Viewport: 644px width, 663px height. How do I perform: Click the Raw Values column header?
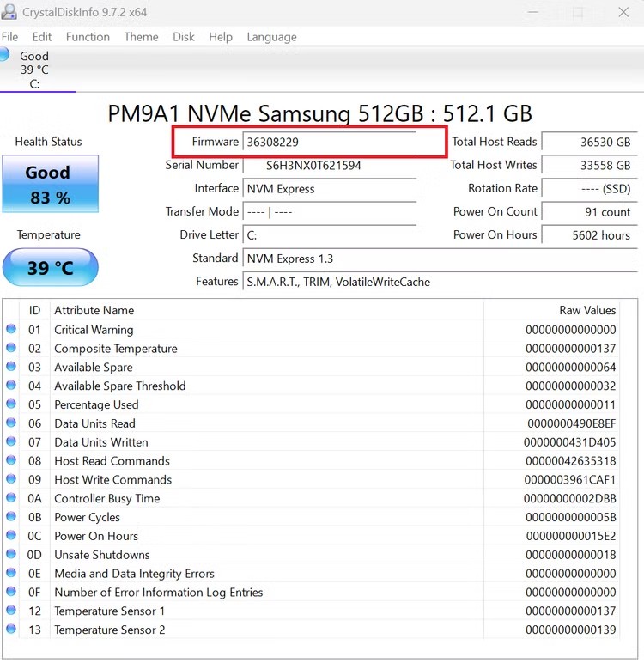pos(587,310)
